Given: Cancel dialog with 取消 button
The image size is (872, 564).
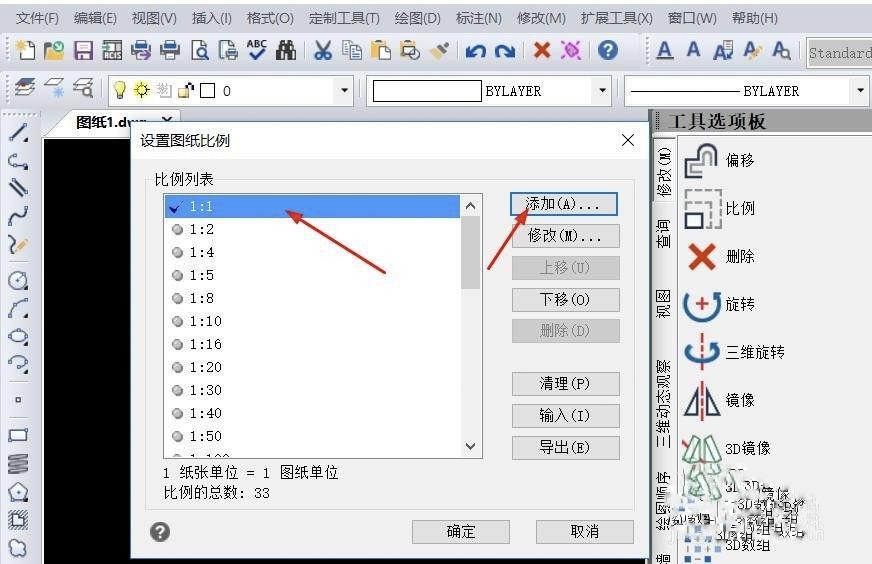Looking at the screenshot, I should click(x=584, y=532).
